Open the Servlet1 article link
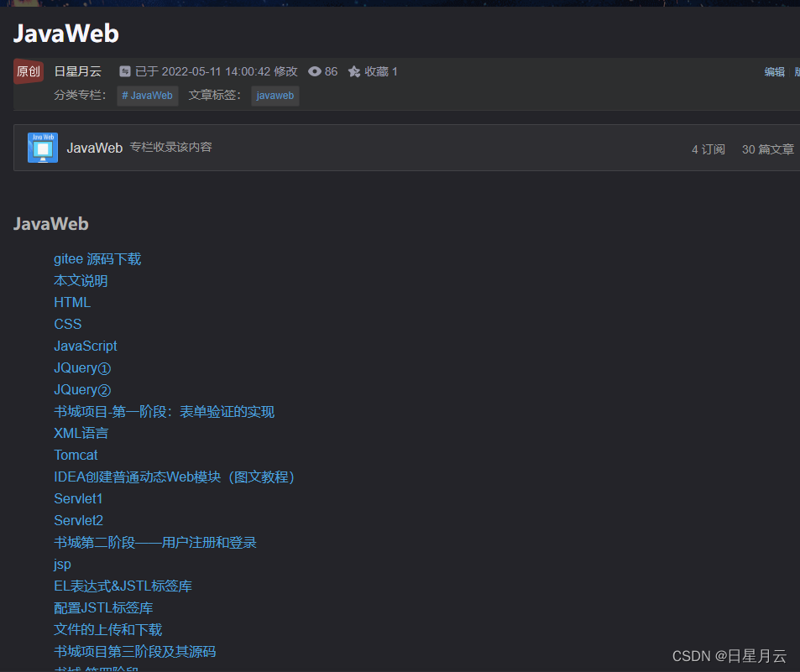Screen dimensions: 800x672 (78, 498)
